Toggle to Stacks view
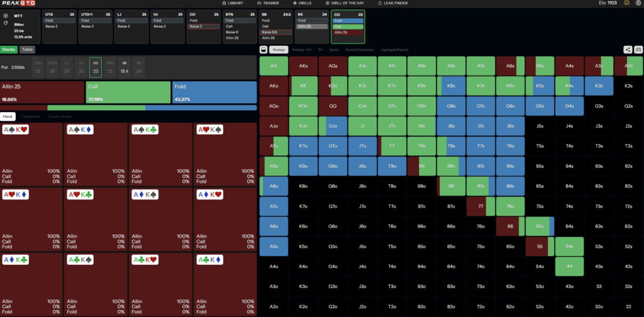Image resolution: width=644 pixels, height=317 pixels. pos(9,49)
